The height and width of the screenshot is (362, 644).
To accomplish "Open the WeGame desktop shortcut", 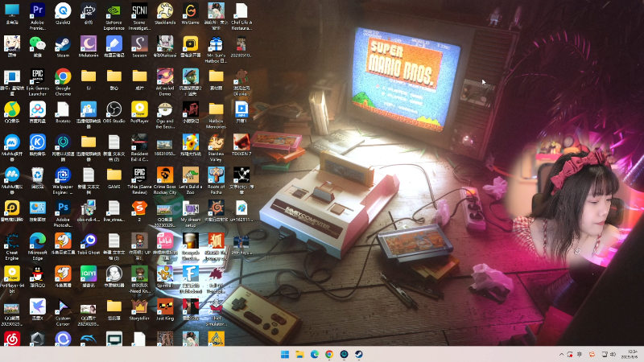I will click(x=190, y=14).
